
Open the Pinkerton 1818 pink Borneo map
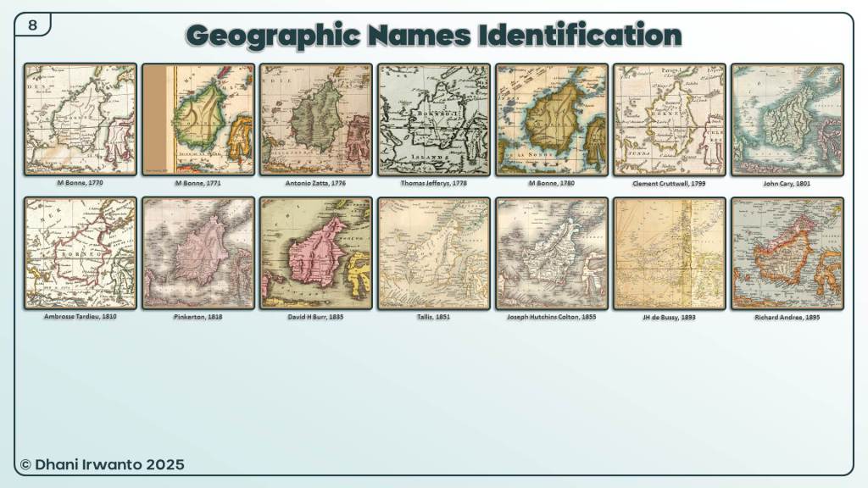[198, 252]
